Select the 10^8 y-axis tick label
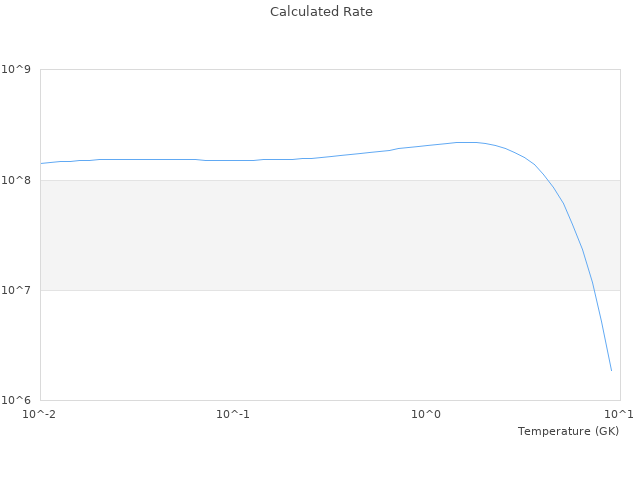This screenshot has width=640, height=480. click(18, 180)
